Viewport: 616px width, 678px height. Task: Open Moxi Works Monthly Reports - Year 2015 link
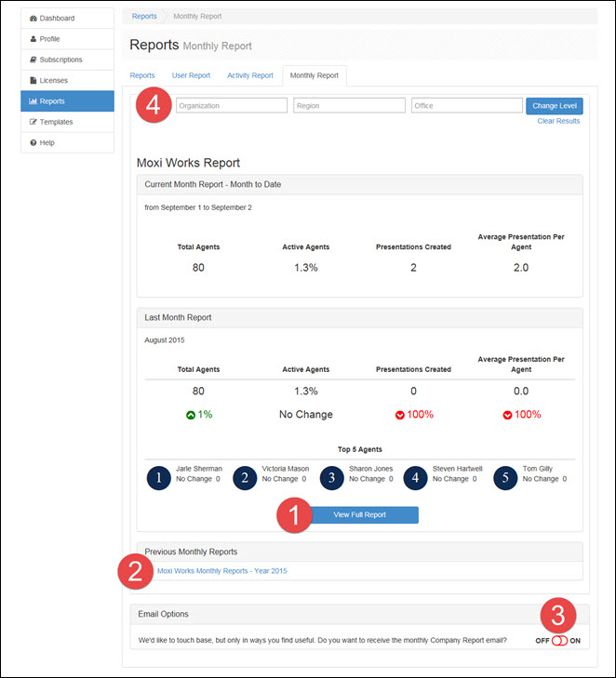point(221,571)
